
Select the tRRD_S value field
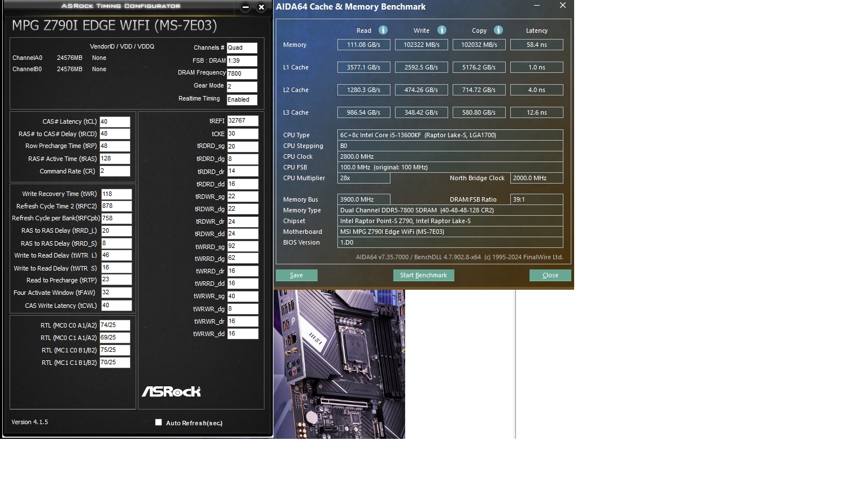116,243
